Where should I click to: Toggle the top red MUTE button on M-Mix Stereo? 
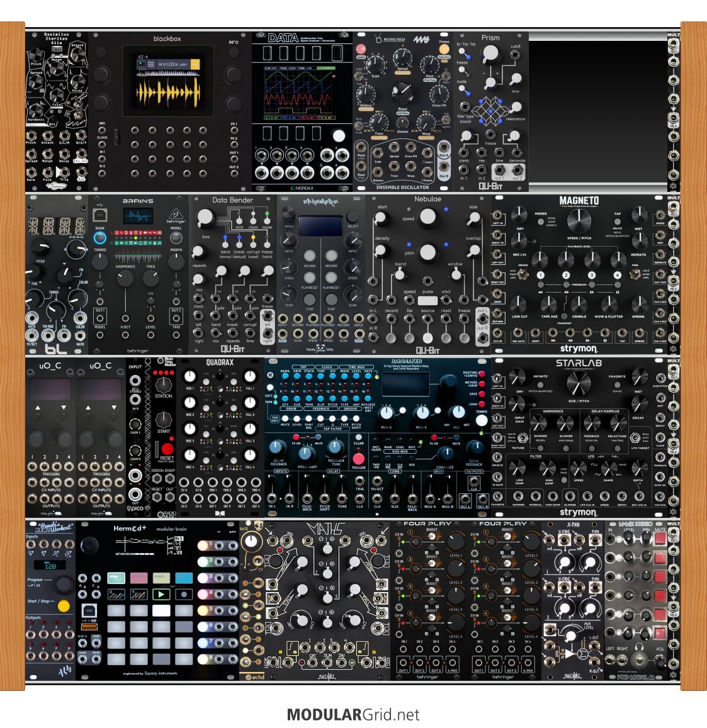tap(660, 539)
